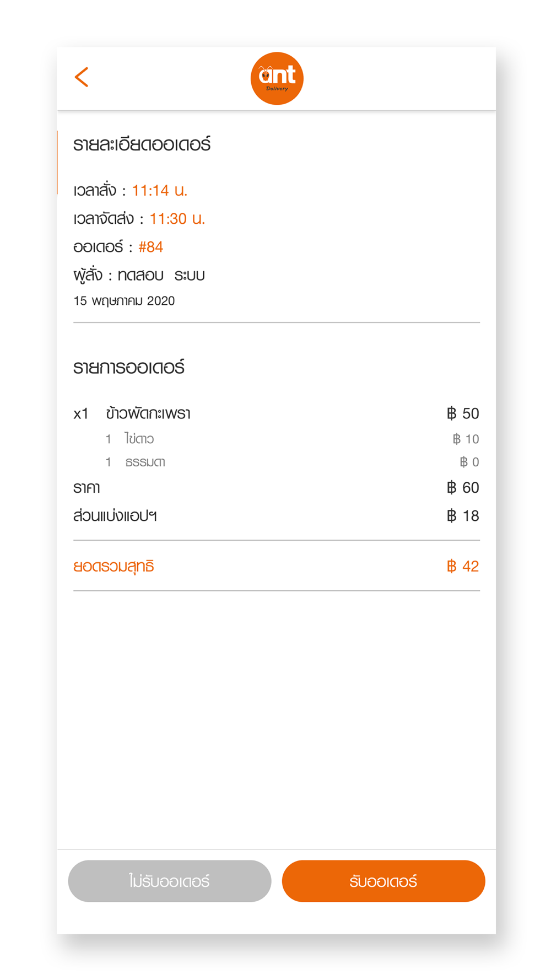
Task: Select the ข้าวผัดกะเพรา menu item row
Action: pos(276,413)
